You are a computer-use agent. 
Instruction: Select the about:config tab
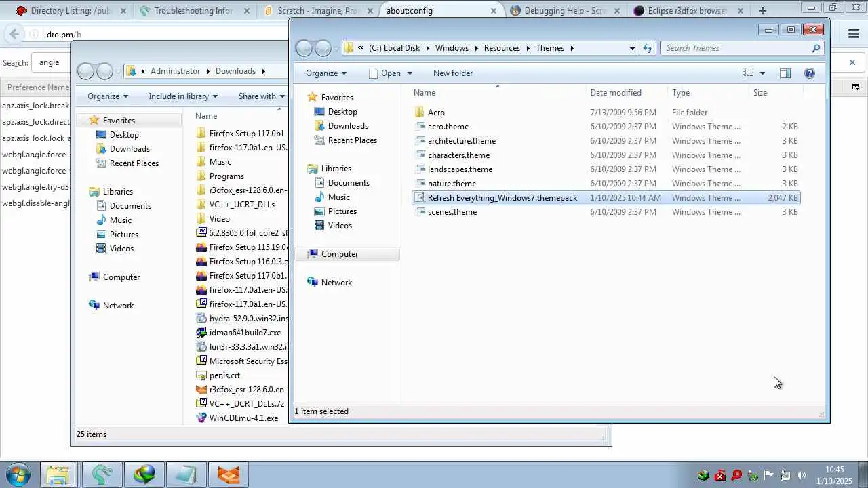(x=442, y=10)
